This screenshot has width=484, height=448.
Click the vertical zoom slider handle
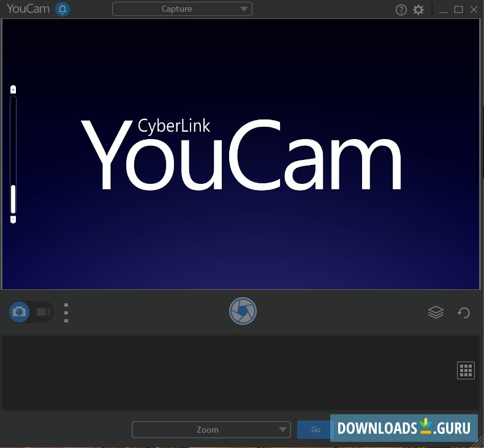point(13,199)
